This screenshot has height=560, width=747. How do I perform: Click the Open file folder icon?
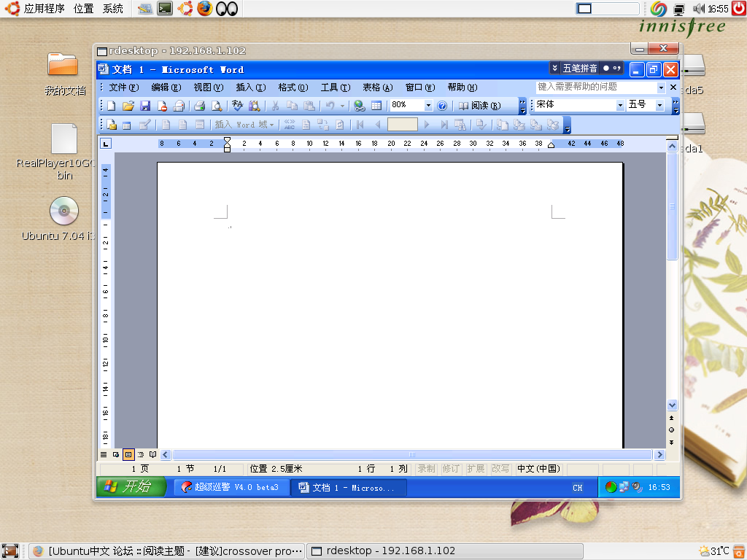coord(128,106)
